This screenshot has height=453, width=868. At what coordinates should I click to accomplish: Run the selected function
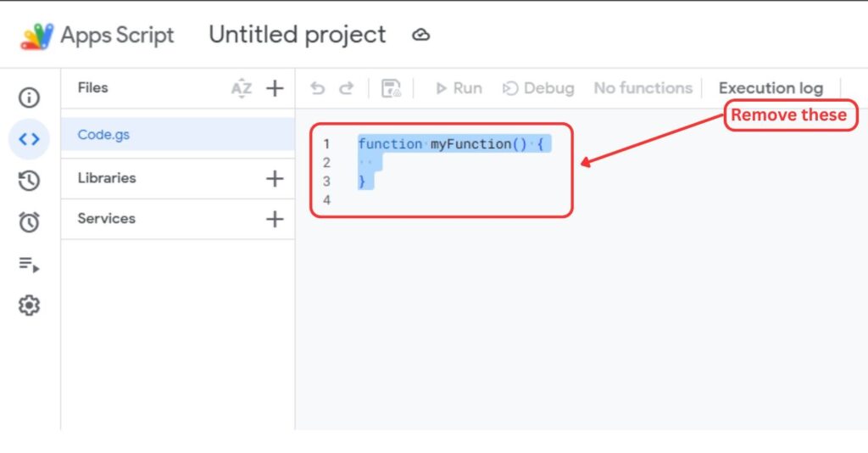pos(459,88)
